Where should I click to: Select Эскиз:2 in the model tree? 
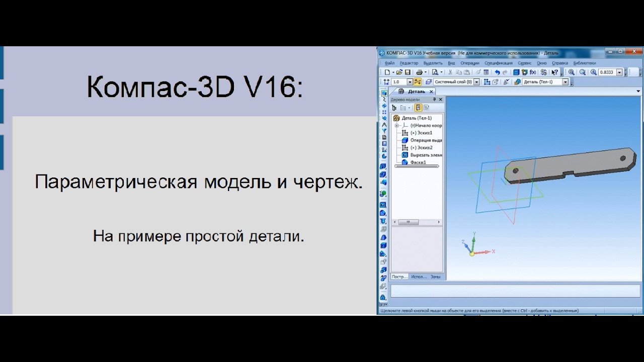click(x=421, y=148)
